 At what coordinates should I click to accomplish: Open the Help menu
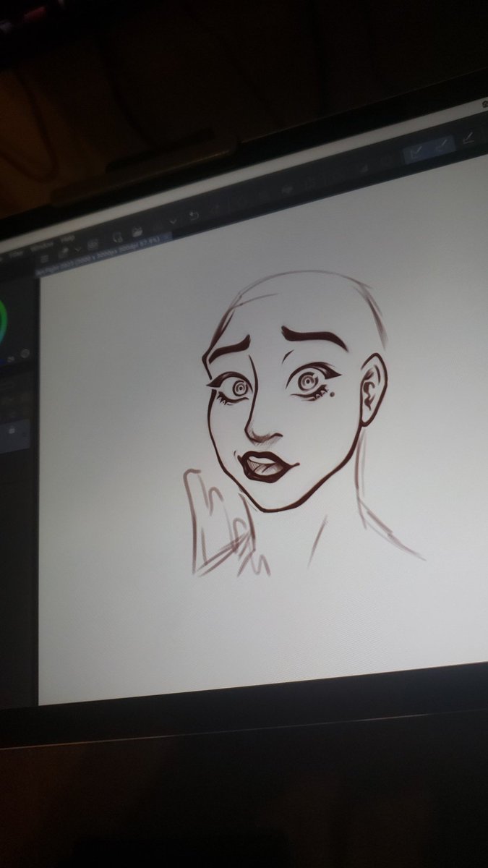[67, 239]
